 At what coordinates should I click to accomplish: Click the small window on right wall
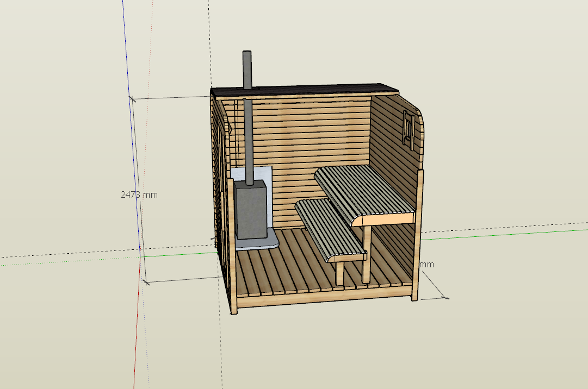(407, 127)
